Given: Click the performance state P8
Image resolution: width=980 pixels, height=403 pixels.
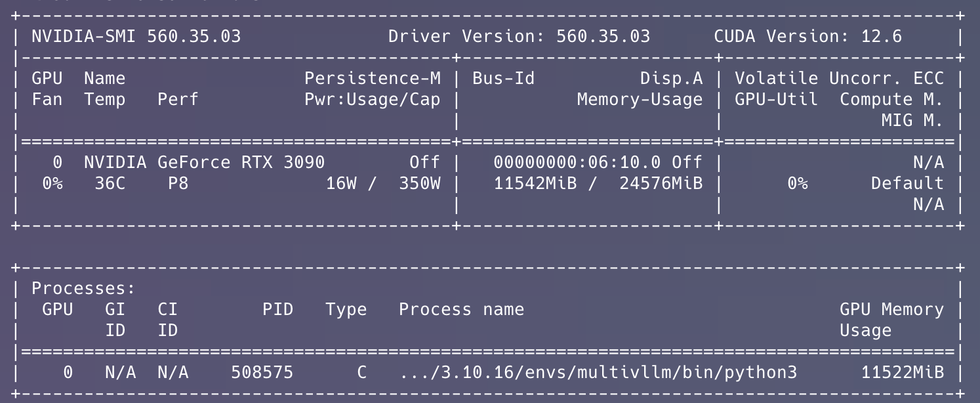Looking at the screenshot, I should [x=178, y=183].
